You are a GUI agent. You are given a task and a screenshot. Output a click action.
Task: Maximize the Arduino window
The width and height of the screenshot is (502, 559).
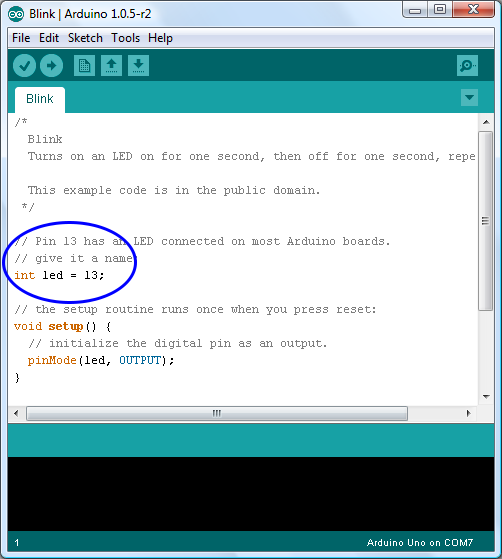(440, 10)
